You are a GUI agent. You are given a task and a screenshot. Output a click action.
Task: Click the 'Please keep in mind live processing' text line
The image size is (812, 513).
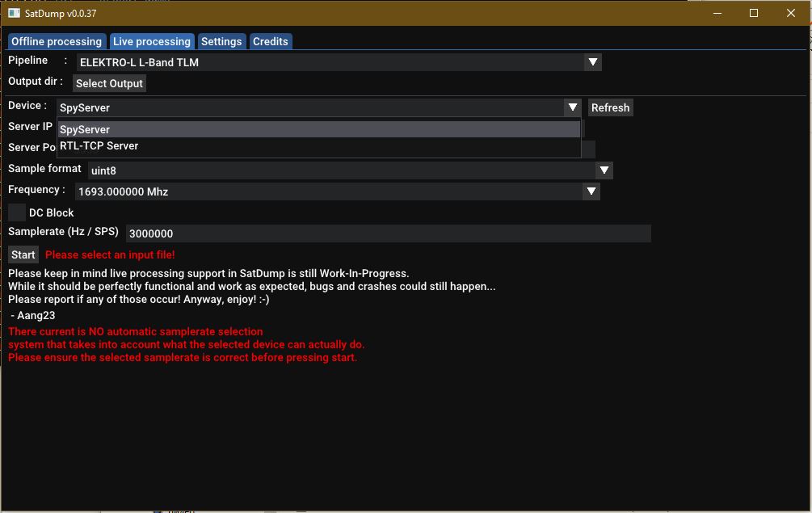click(208, 274)
